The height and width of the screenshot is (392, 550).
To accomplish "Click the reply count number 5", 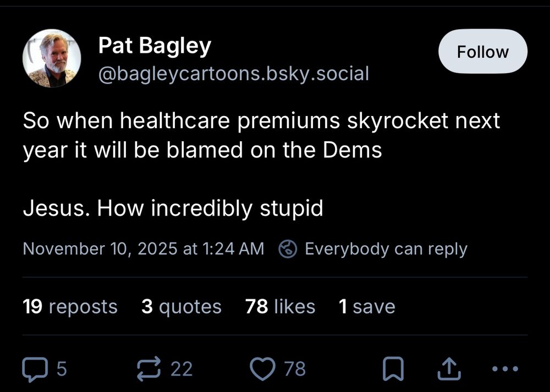I will 62,369.
